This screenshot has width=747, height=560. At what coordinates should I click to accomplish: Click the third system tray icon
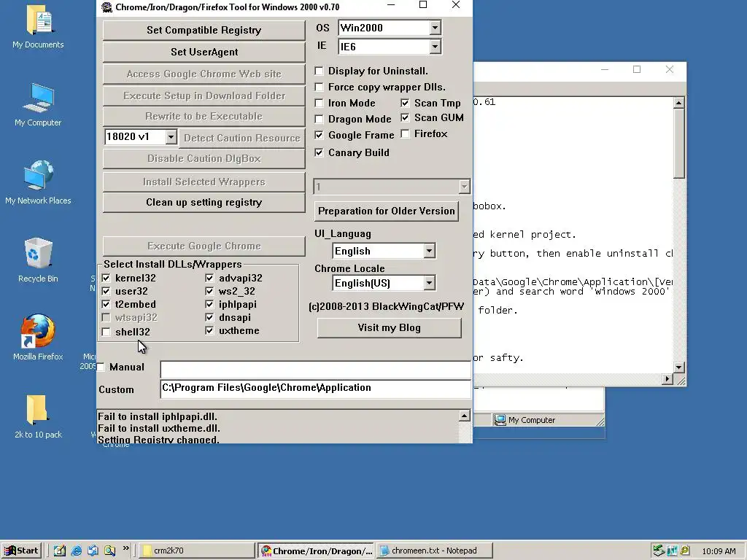[x=685, y=551]
